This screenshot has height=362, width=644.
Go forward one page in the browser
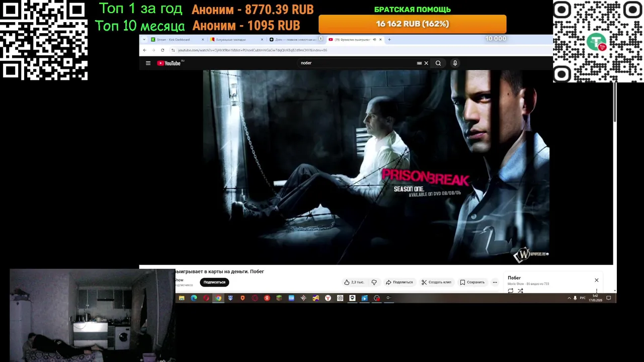(x=153, y=50)
